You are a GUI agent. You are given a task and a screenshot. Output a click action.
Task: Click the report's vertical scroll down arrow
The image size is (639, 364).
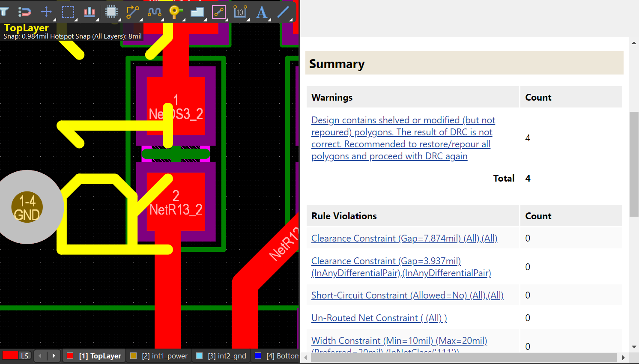pos(634,347)
